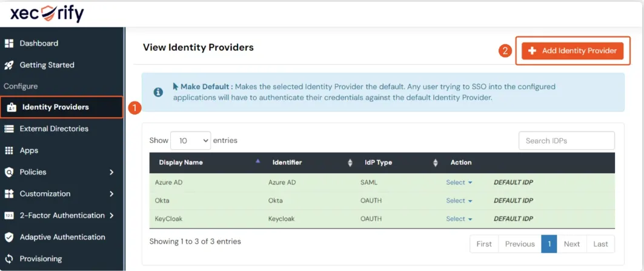The height and width of the screenshot is (271, 644).
Task: Expand the Policies submenu chevron
Action: pos(111,172)
